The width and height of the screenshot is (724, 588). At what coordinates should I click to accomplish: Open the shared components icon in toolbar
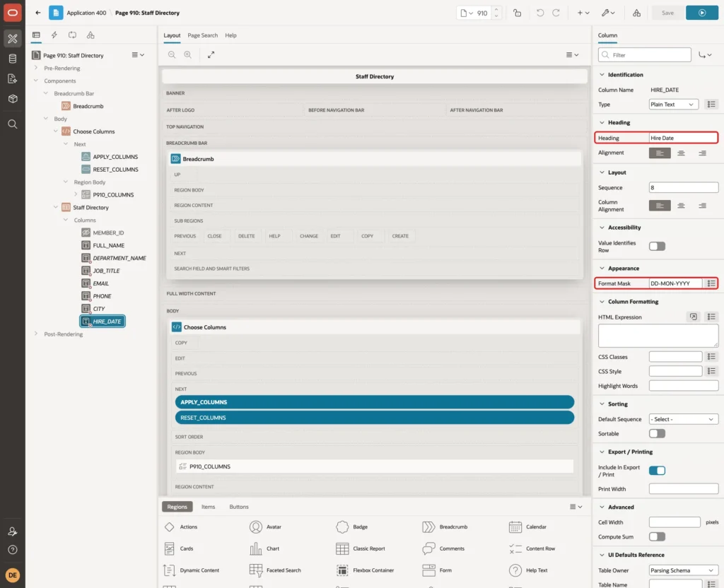pos(637,13)
